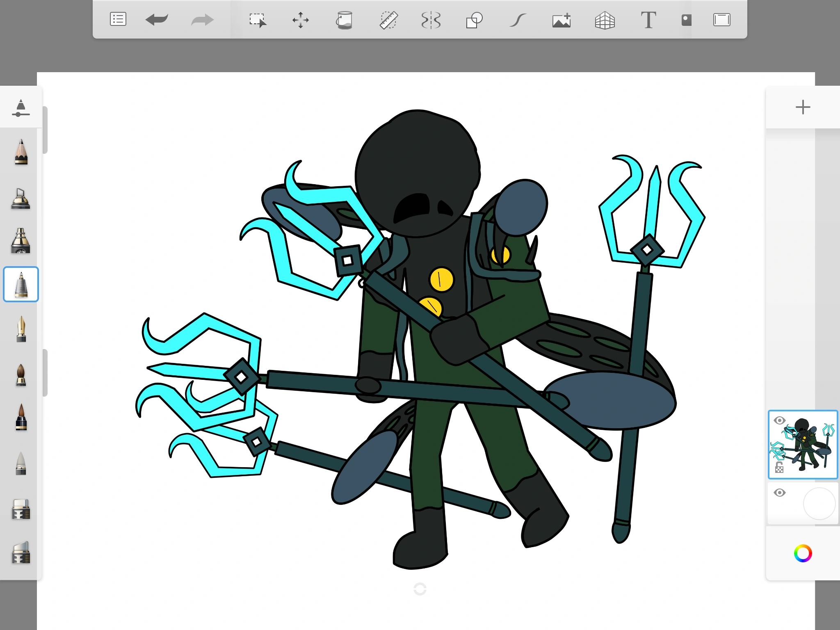Add a new layer with plus button

coord(803,107)
